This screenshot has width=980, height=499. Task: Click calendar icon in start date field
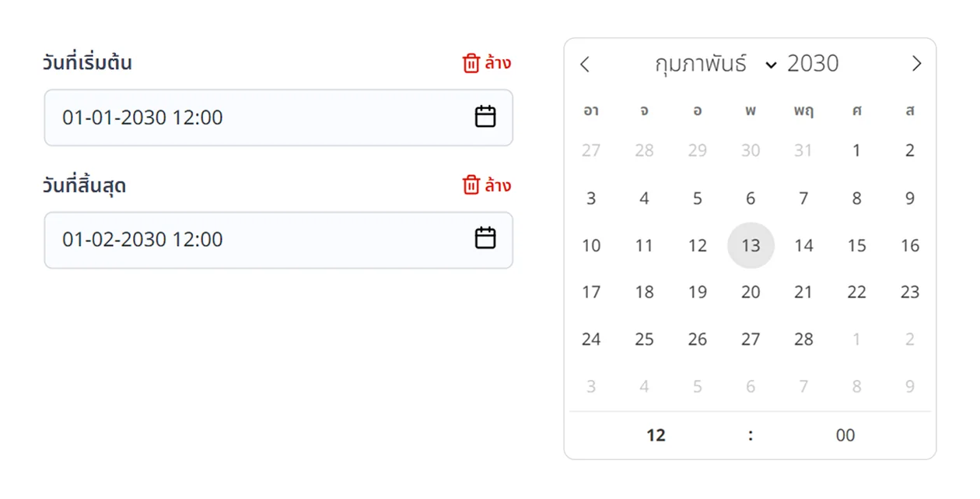pyautogui.click(x=485, y=117)
